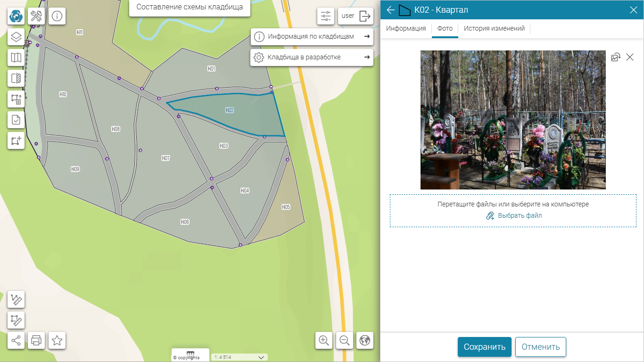Open the tools wrench-and-screwdriver icon
Image resolution: width=644 pixels, height=362 pixels.
36,16
